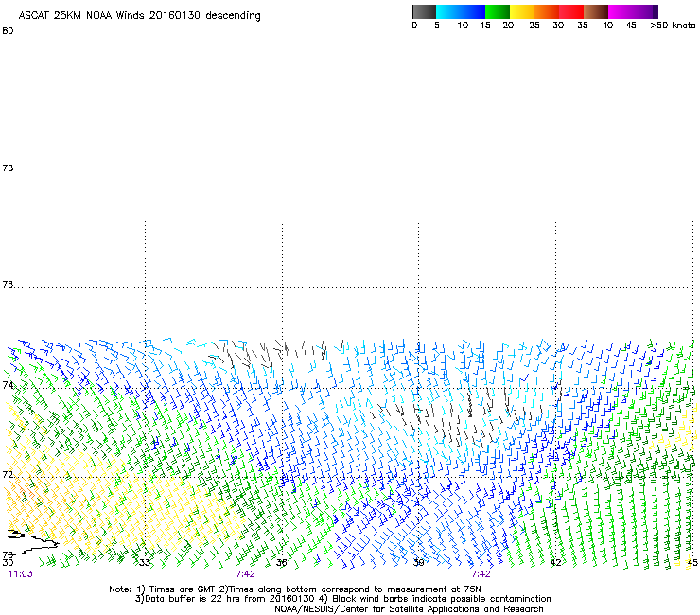Click the latitude axis label "72"
Viewport: 700px width, 615px height.
click(8, 474)
